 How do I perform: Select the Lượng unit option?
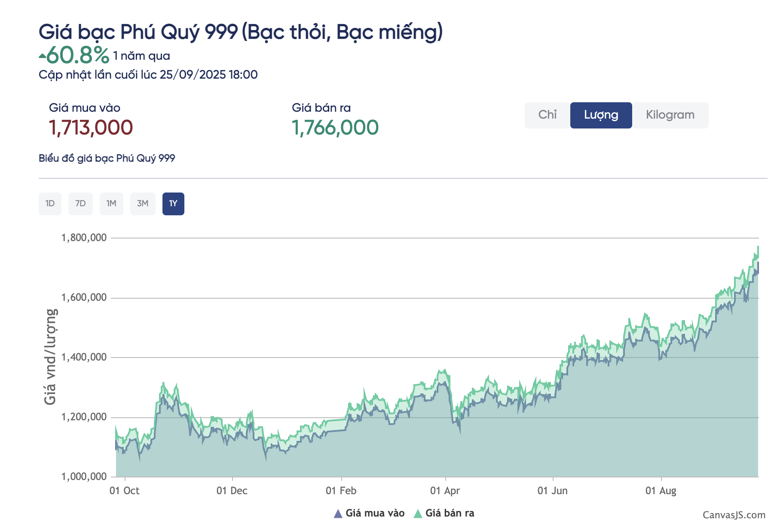coord(601,115)
